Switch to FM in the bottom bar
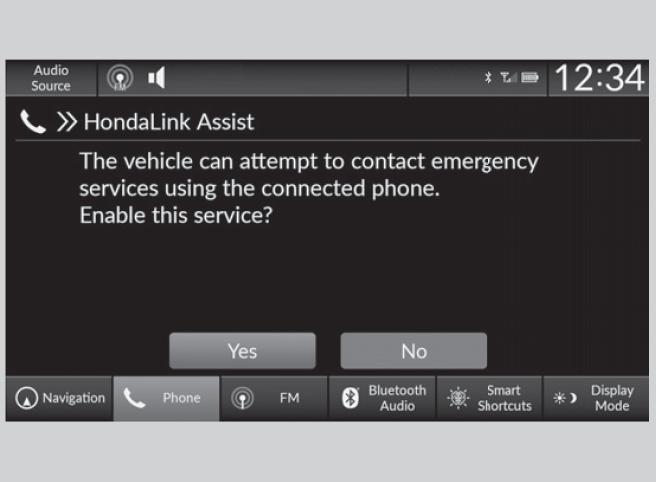 tap(274, 398)
